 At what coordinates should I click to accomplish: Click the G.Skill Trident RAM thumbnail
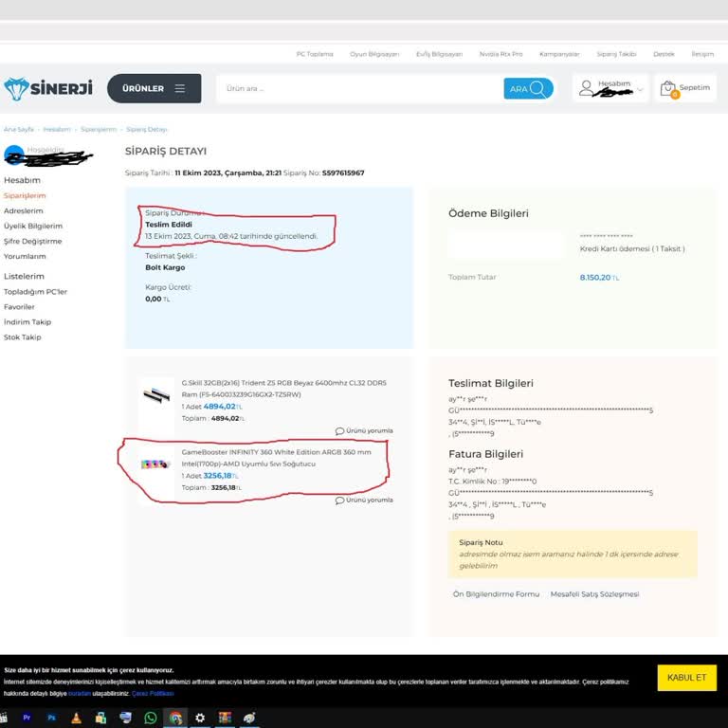click(x=154, y=394)
